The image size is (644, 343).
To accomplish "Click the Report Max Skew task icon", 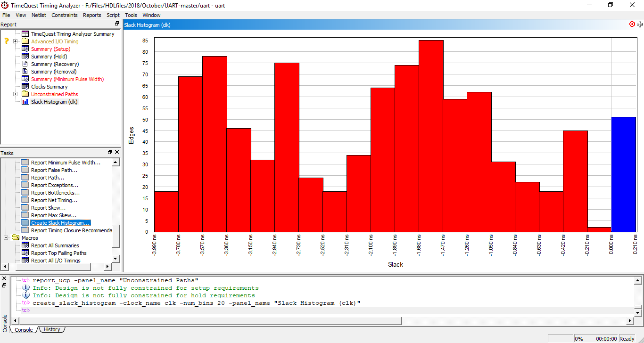I will pos(25,215).
